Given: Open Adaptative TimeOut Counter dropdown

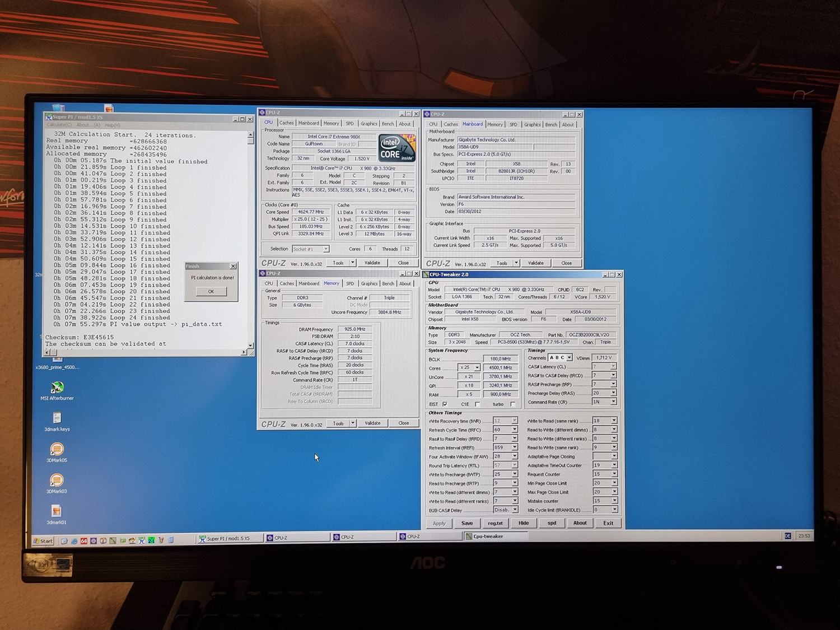Looking at the screenshot, I should click(614, 465).
